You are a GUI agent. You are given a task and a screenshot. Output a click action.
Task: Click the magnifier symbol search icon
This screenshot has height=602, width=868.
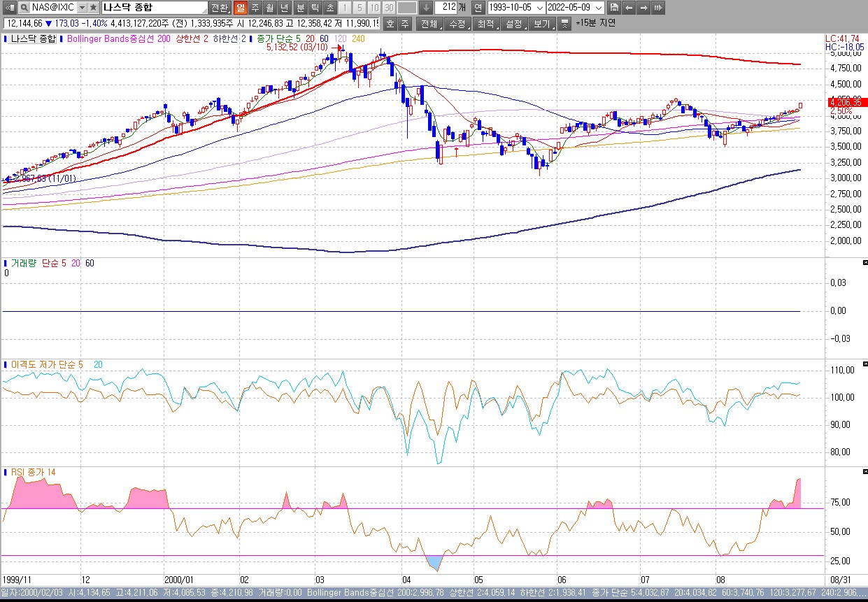tap(23, 8)
